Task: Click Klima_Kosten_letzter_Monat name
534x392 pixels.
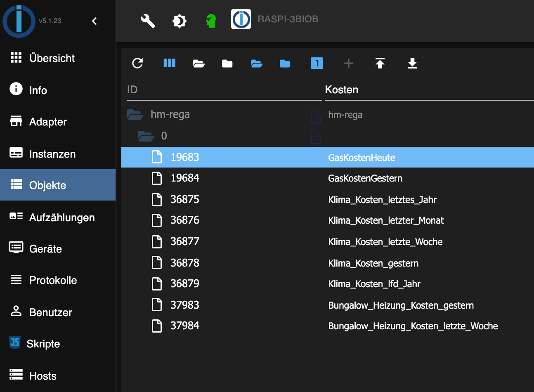Action: tap(386, 220)
